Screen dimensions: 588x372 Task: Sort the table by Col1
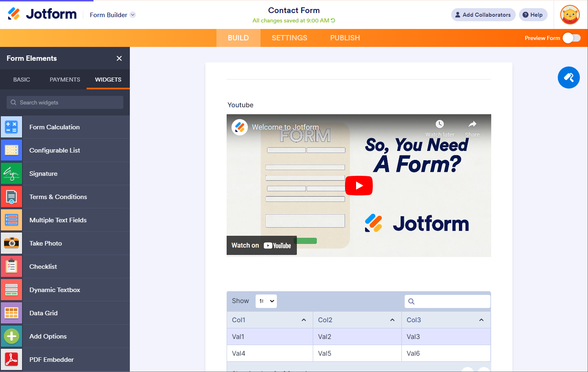[x=270, y=320]
